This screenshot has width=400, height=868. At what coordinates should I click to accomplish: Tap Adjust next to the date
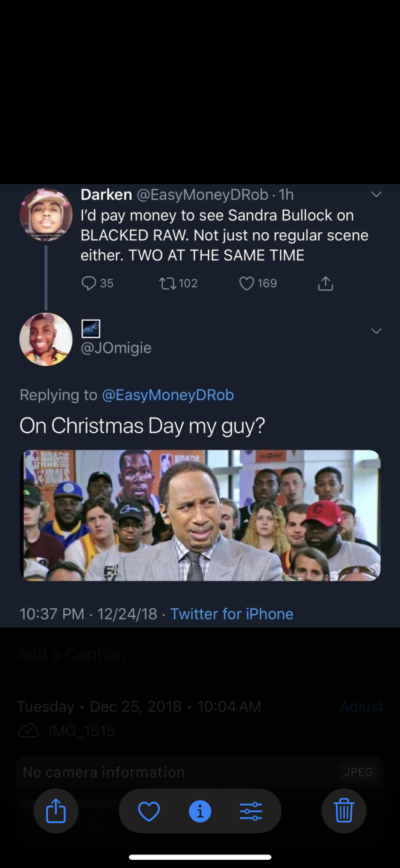(361, 707)
